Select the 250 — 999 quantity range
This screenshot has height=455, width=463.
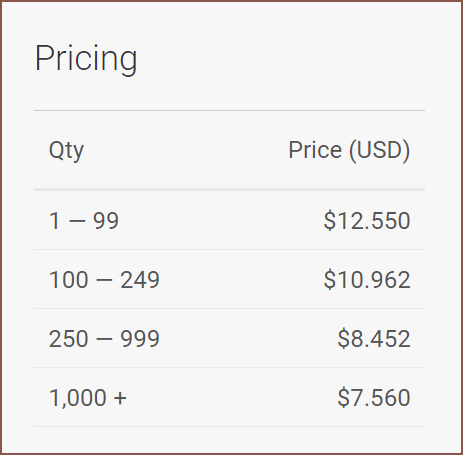(104, 339)
